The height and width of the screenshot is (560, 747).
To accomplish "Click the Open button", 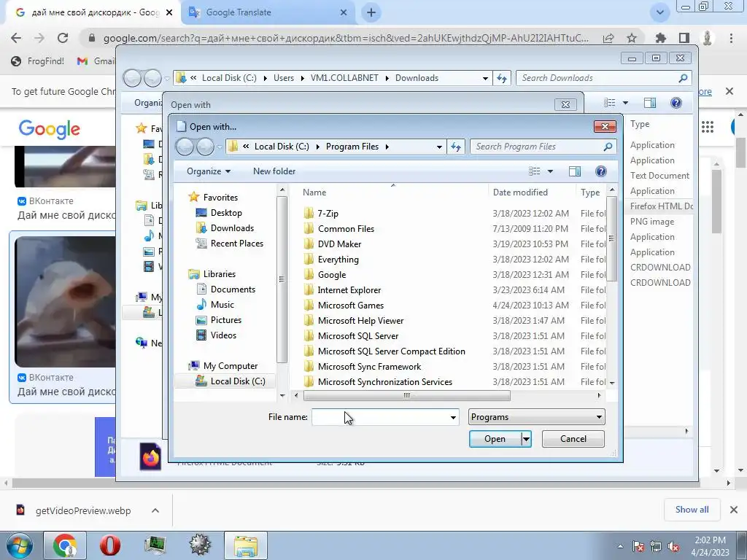I will click(495, 439).
